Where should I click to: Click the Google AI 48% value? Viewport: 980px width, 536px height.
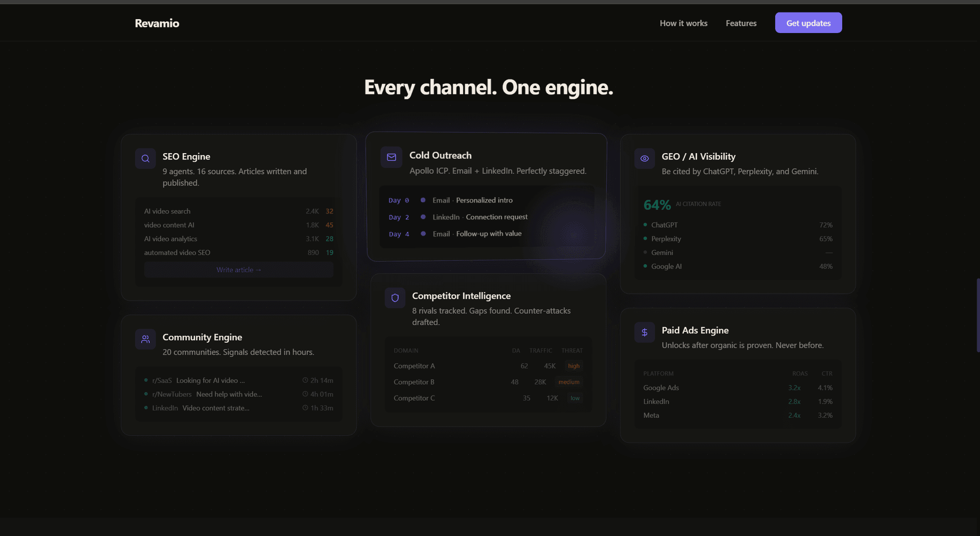(x=825, y=267)
